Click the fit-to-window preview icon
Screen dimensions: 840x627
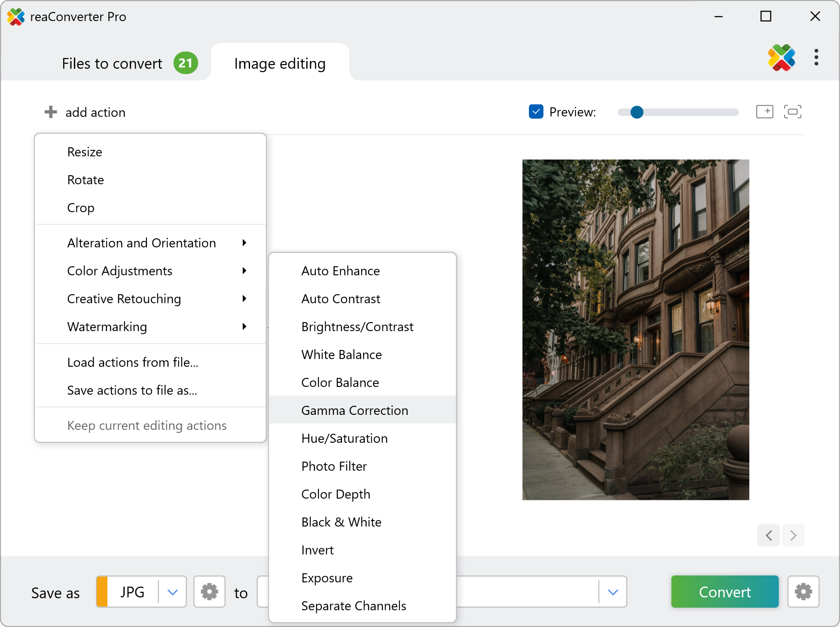[792, 112]
